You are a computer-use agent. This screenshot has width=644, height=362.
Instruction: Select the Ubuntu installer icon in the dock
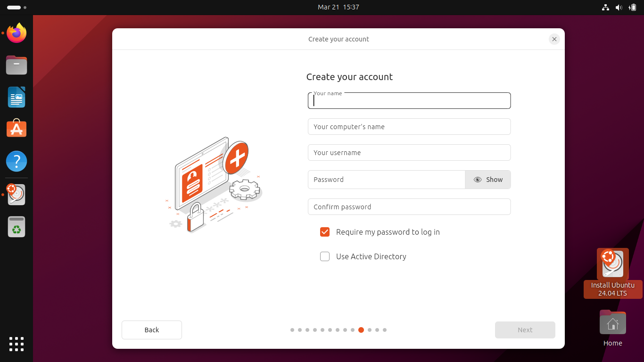tap(17, 195)
